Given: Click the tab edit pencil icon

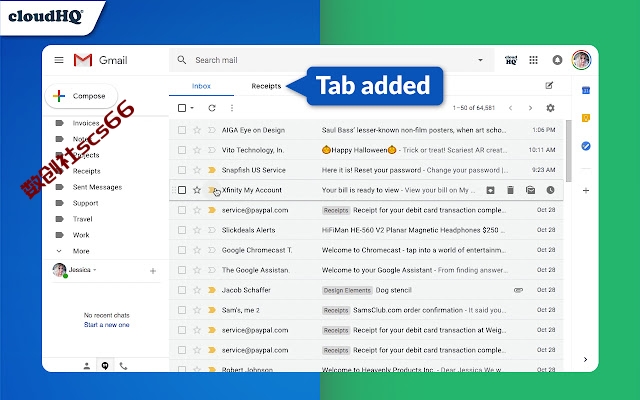Looking at the screenshot, I should point(549,85).
